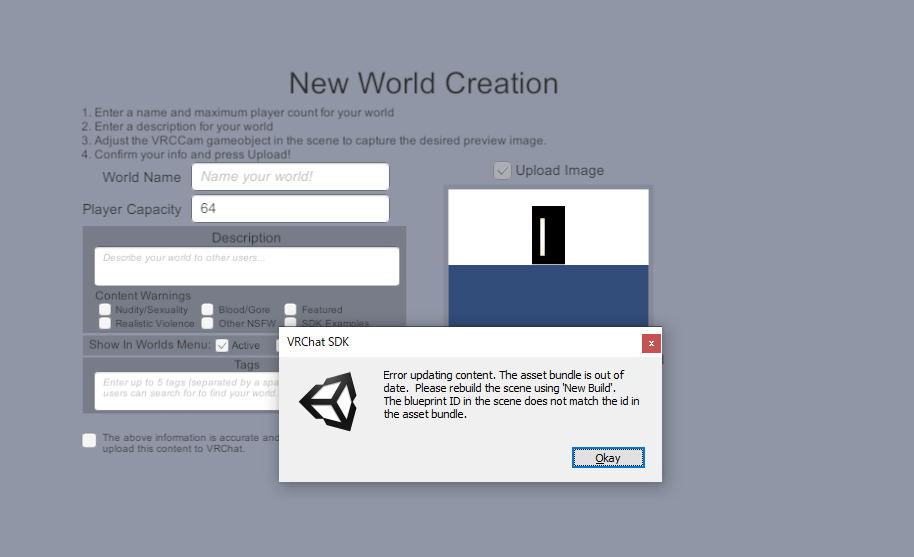914x557 pixels.
Task: Click the 'Player Capacity' field label
Action: pos(132,209)
